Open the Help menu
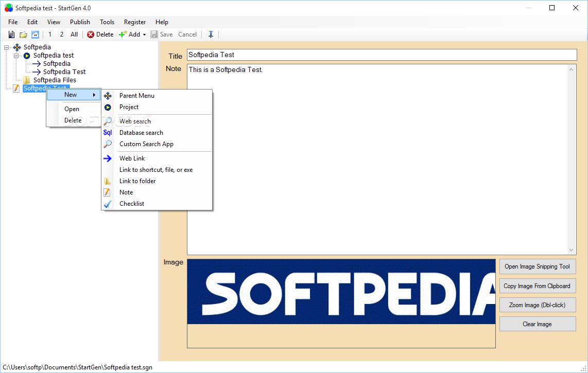 coord(162,22)
